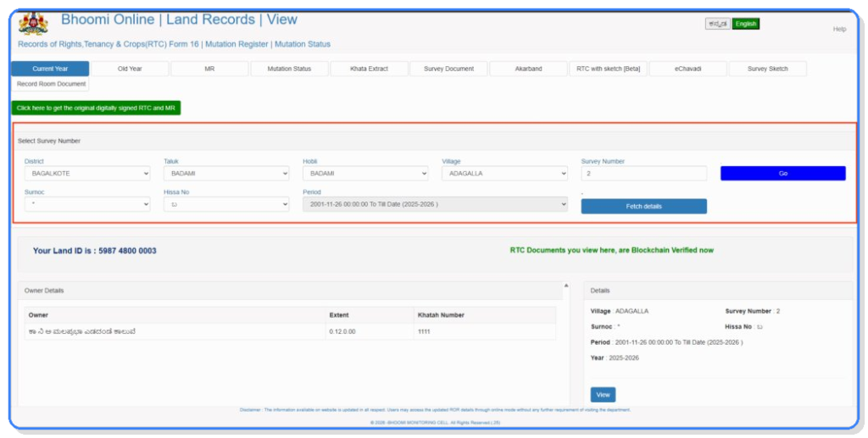This screenshot has width=868, height=438.
Task: Open the Akarband tab
Action: pos(529,69)
